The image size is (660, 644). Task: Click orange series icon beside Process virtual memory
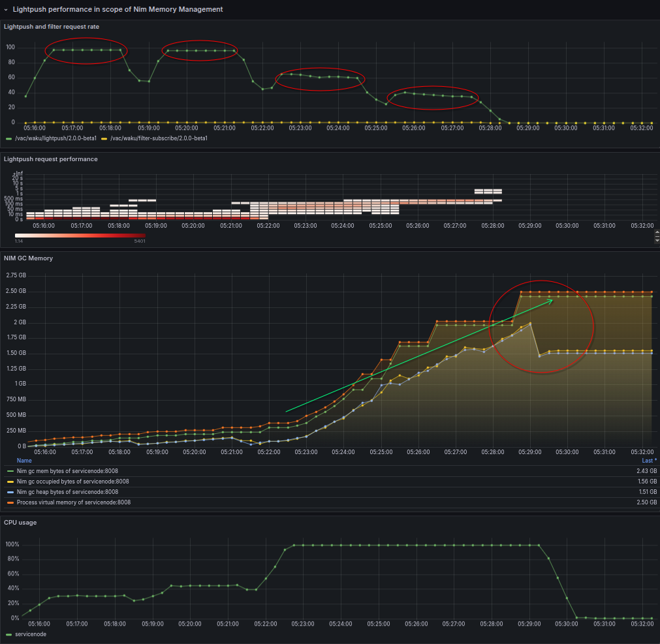click(9, 502)
